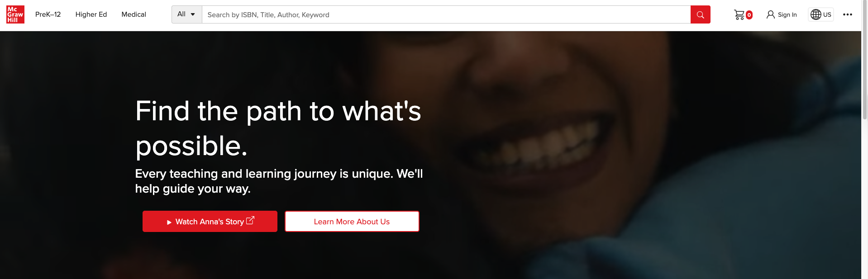This screenshot has height=279, width=868.
Task: Select the Medical menu item
Action: [134, 14]
